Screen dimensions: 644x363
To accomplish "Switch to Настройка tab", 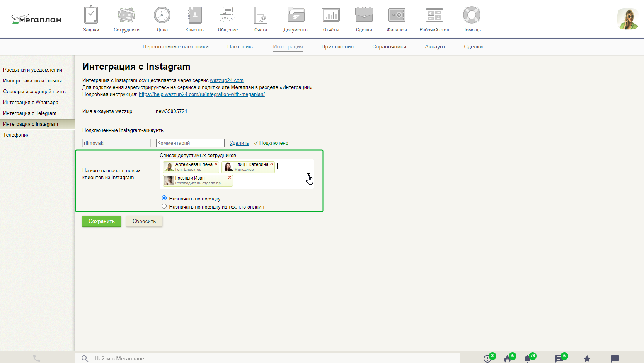I will coord(241,46).
